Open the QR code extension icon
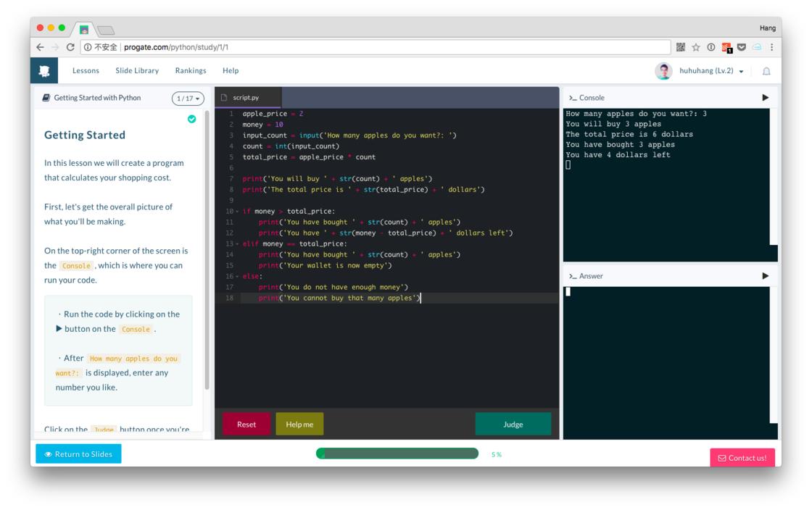The height and width of the screenshot is (510, 812). (681, 47)
